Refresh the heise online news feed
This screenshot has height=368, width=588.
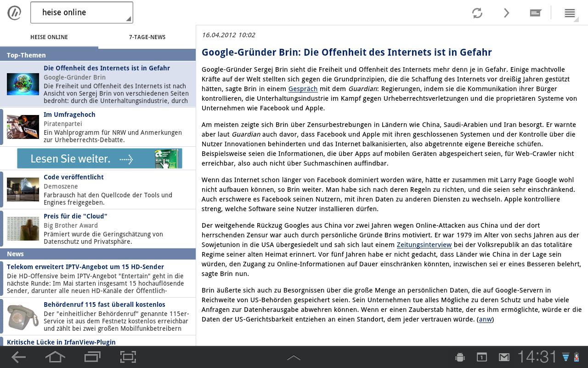477,13
